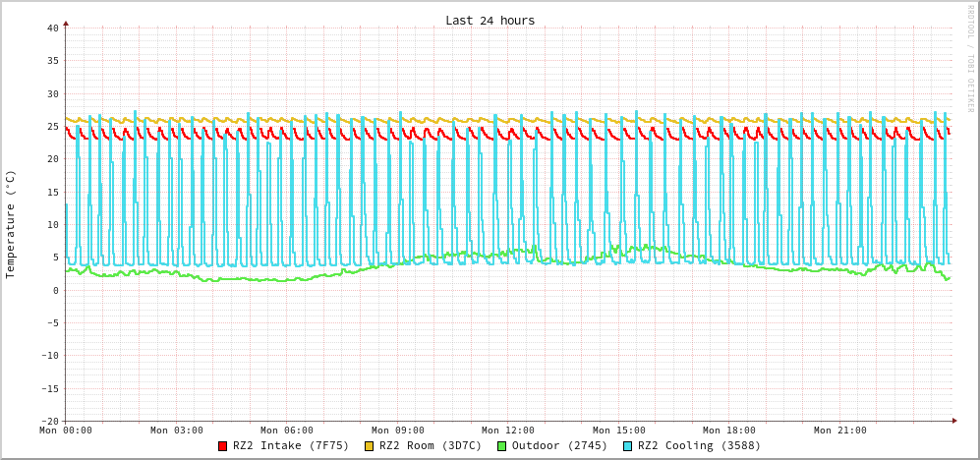Click the 'Mon 06:00' time label
The image size is (980, 460).
[287, 430]
